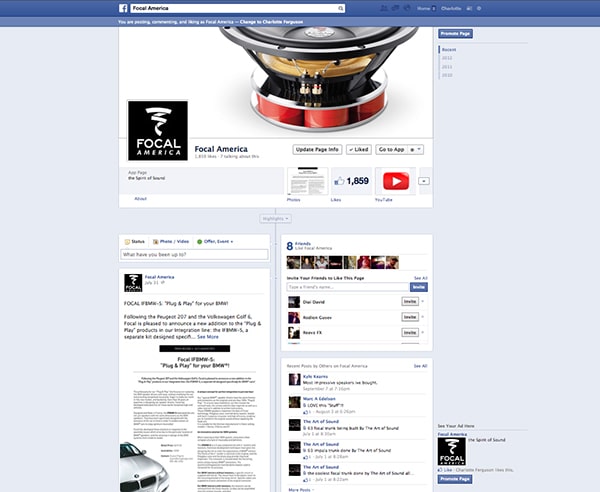Open Osei David's profile picture

294,302
